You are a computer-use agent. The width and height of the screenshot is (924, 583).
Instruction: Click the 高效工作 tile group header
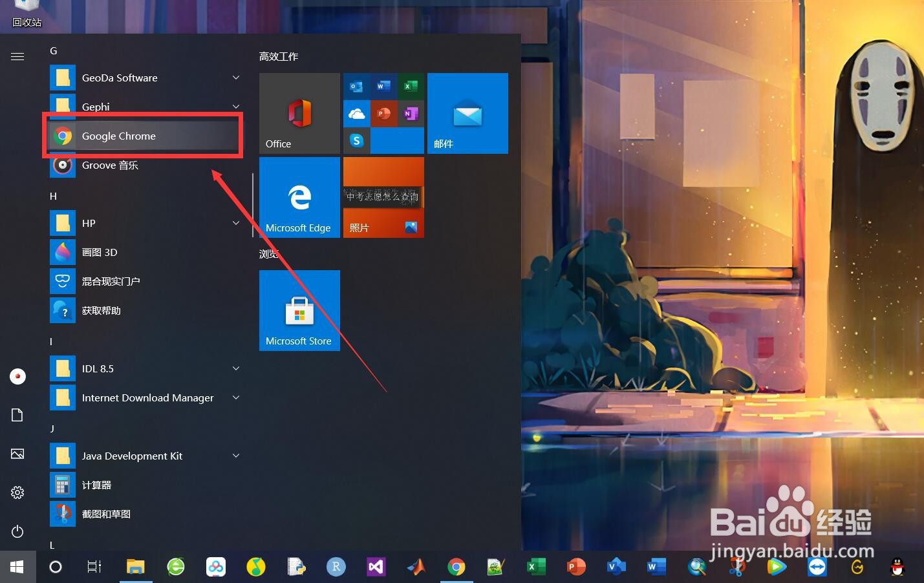pos(279,56)
